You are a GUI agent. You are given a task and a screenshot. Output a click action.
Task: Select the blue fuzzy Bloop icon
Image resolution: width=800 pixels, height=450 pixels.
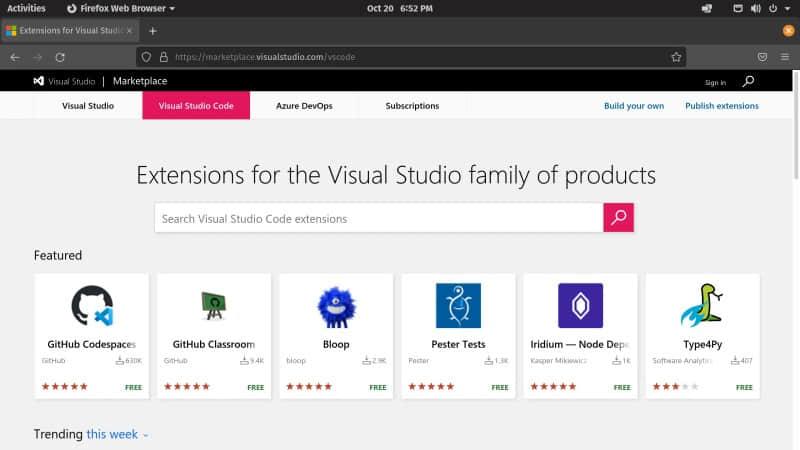coord(335,306)
